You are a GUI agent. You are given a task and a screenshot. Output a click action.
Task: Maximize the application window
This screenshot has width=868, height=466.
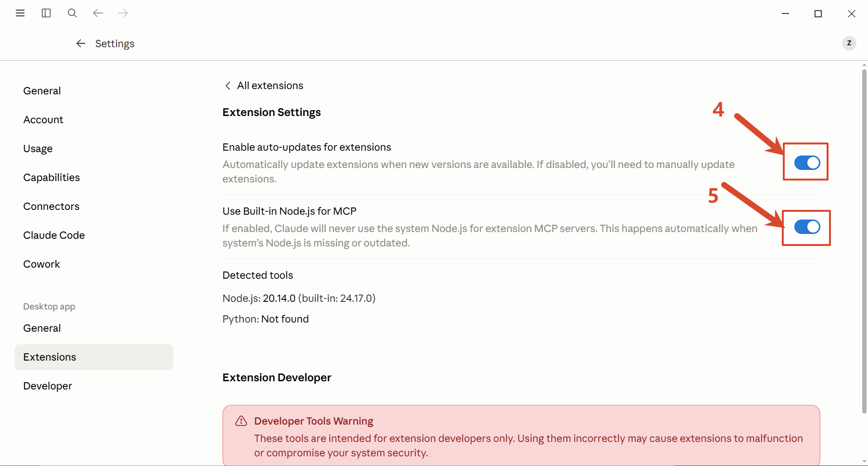click(818, 13)
